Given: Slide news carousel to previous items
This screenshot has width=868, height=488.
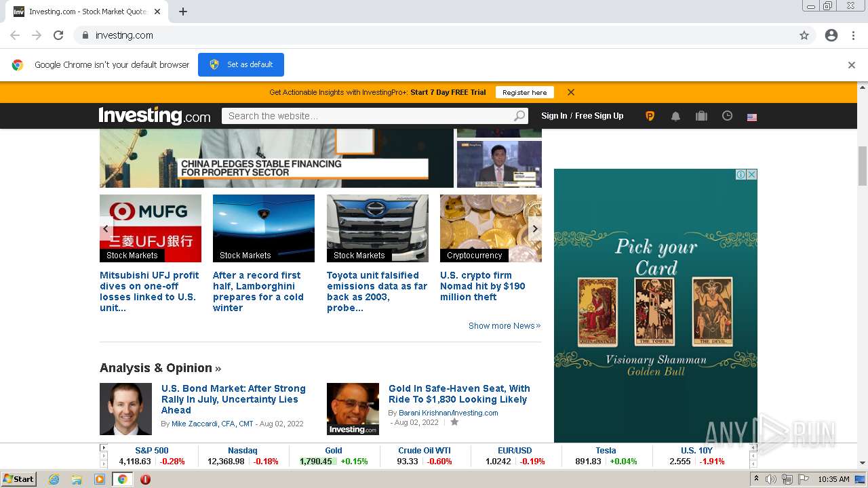Looking at the screenshot, I should (106, 229).
